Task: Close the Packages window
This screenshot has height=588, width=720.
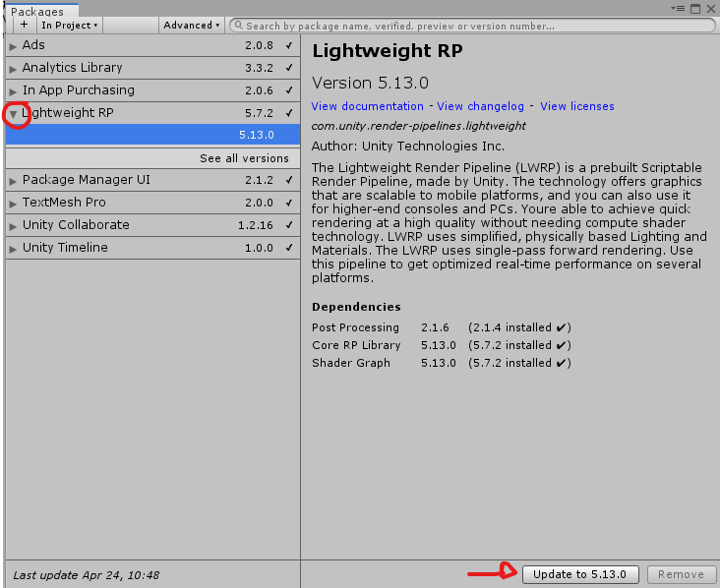Action: 711,8
